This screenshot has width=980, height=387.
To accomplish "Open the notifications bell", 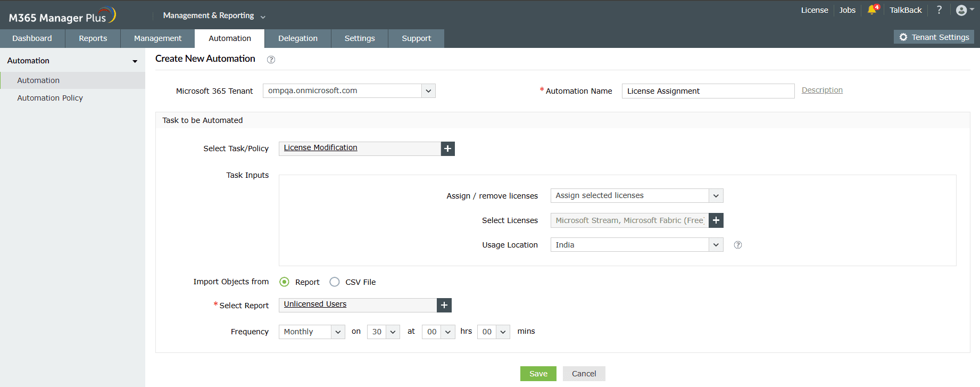I will point(871,10).
